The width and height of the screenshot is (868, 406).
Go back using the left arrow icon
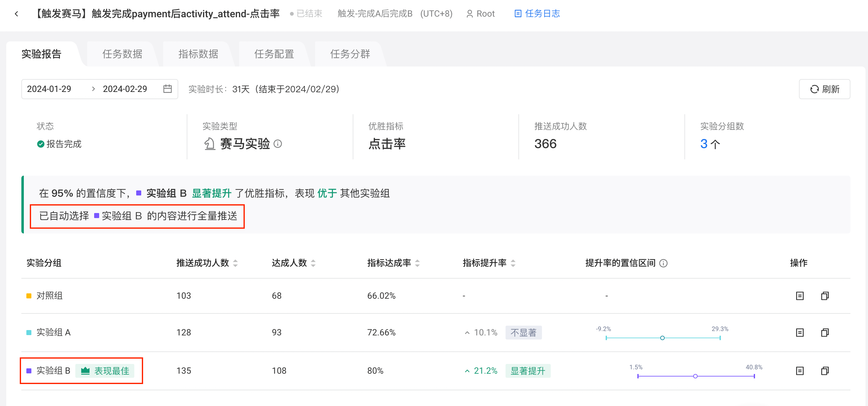coord(17,14)
